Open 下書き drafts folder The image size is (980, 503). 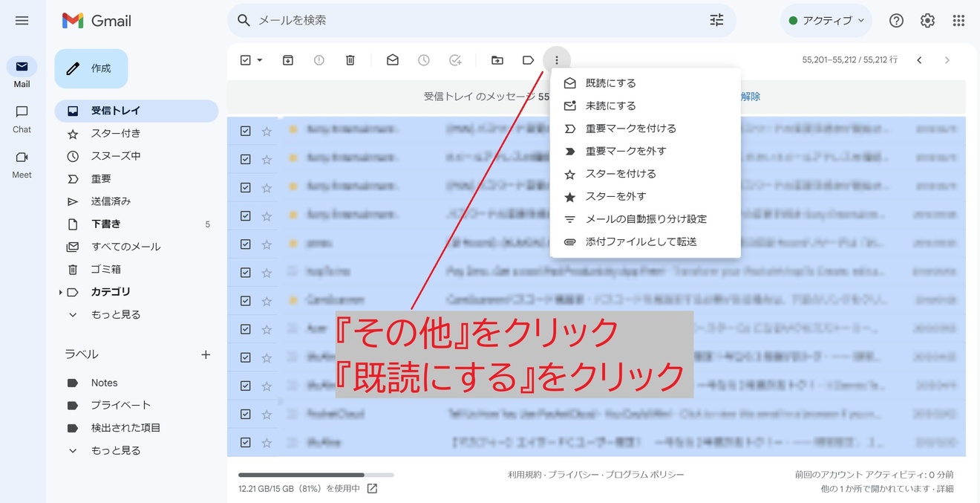point(137,224)
